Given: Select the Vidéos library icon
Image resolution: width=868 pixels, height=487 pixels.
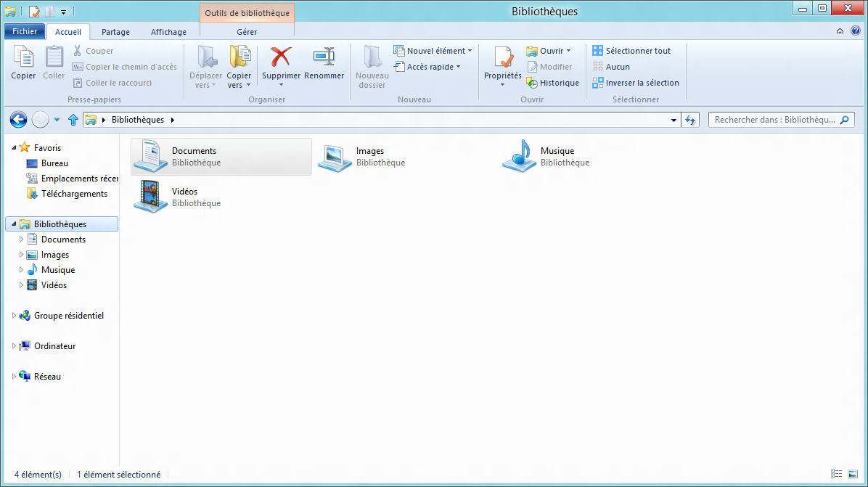Looking at the screenshot, I should click(150, 197).
